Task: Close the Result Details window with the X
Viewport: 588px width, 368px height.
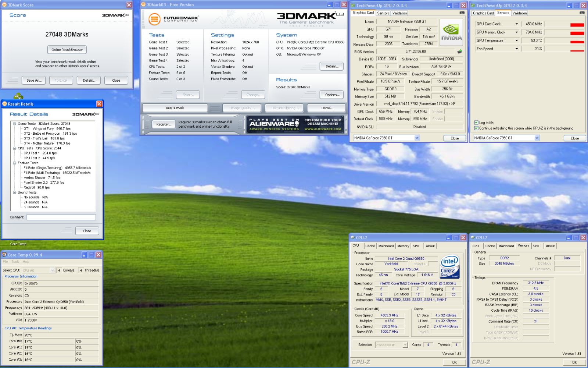Action: click(99, 104)
